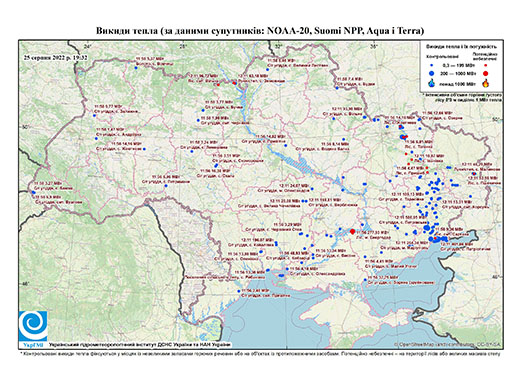Select the large red marker labeled 277.33 МВт
Image resolution: width=520 pixels, height=368 pixels.
click(352, 231)
